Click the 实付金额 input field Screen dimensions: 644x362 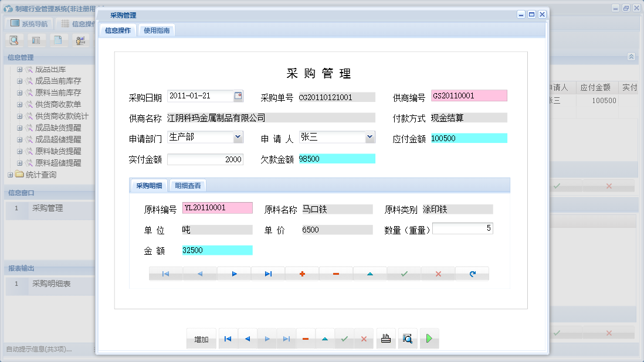click(x=205, y=159)
